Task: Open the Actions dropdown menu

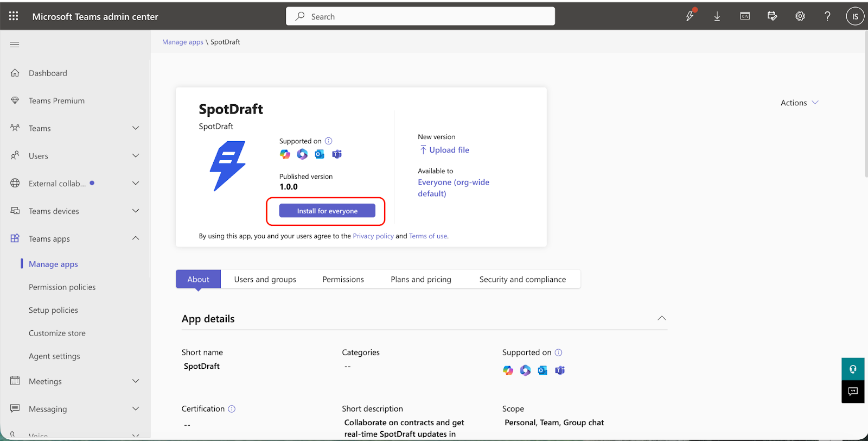Action: point(799,103)
